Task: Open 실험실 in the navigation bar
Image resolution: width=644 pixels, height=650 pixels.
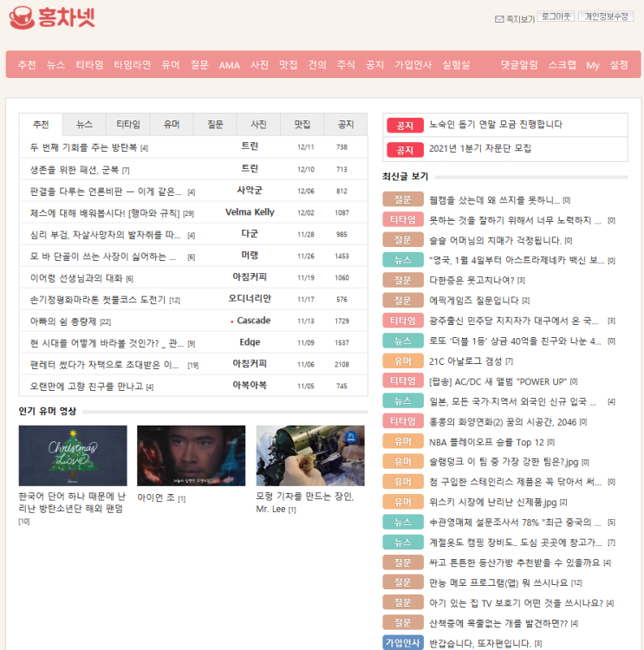Action: (x=456, y=65)
